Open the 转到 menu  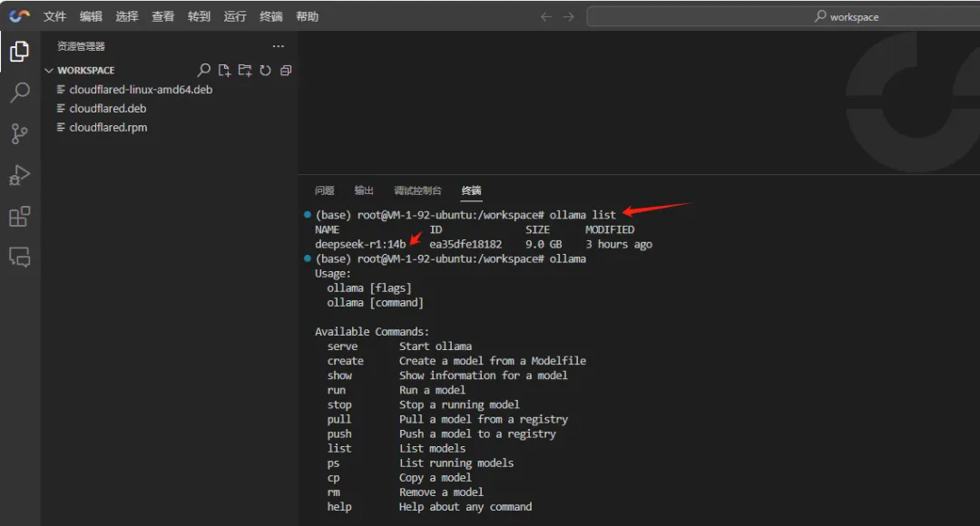200,16
